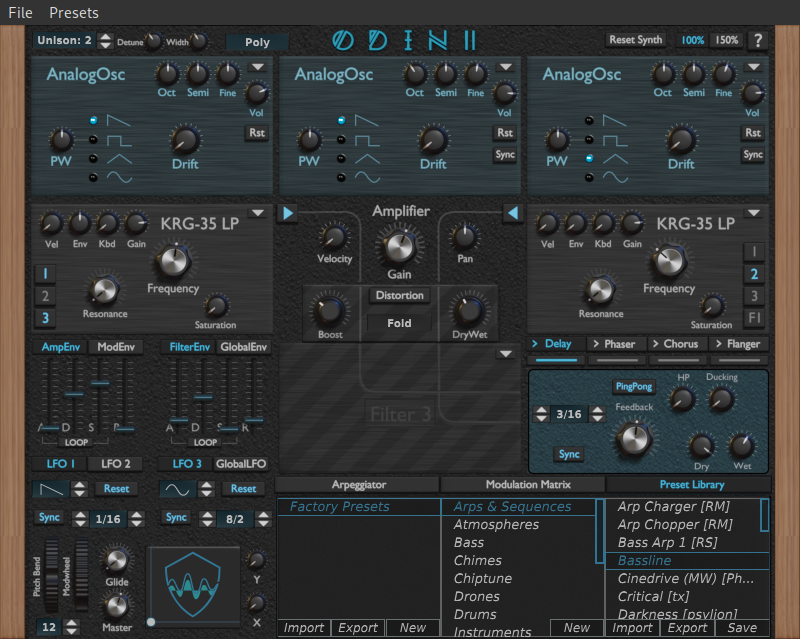Screen dimensions: 800x639
Task: Open oscillator 2 type dropdown
Action: tap(506, 67)
